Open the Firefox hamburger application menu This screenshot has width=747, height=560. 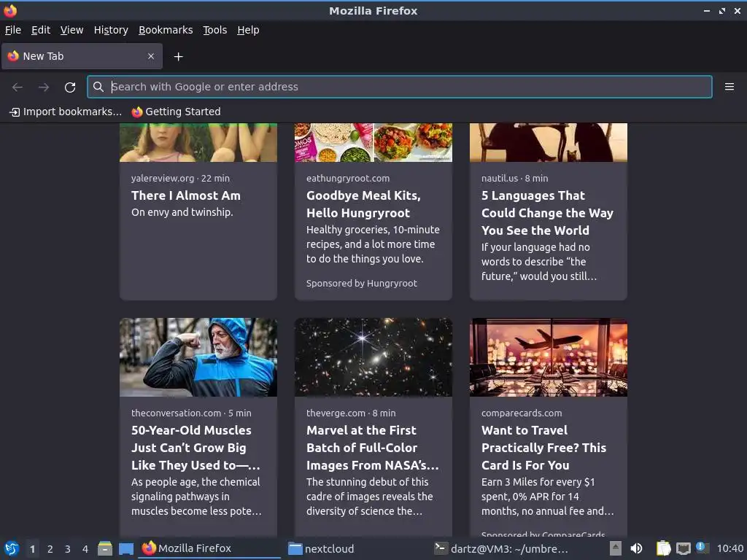[x=729, y=87]
